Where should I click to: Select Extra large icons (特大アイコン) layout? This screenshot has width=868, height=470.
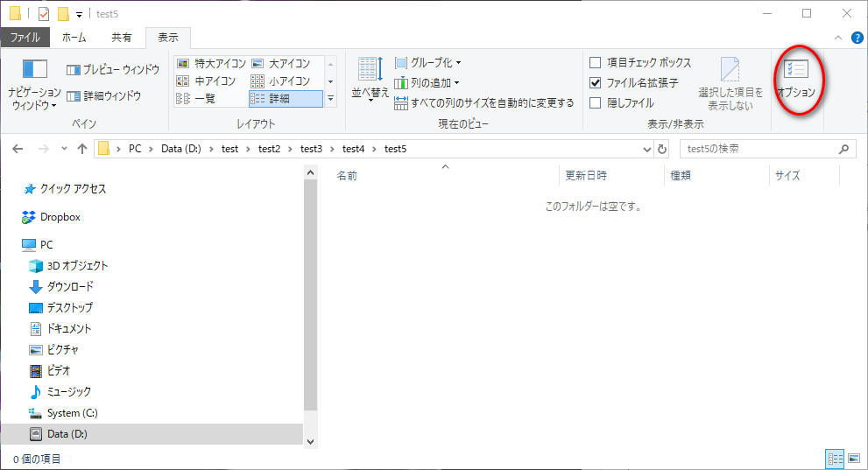(x=211, y=64)
